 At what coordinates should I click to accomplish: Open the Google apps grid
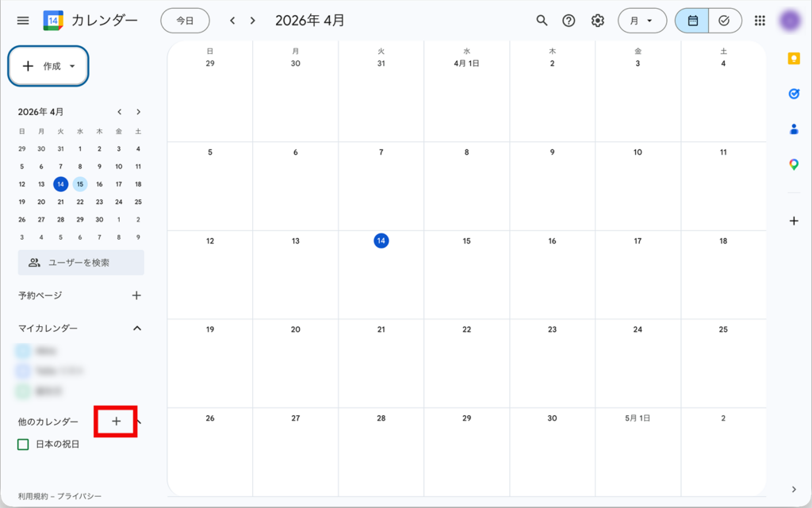(x=759, y=21)
